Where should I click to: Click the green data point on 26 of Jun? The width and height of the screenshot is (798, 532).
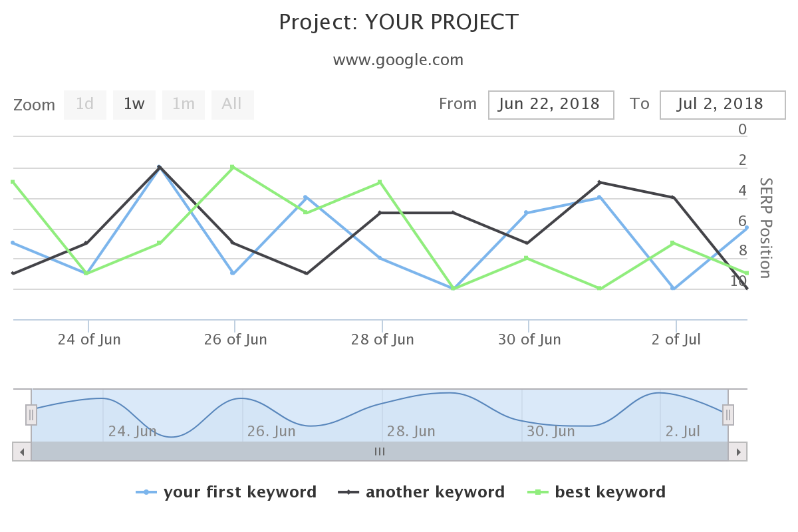pos(233,167)
